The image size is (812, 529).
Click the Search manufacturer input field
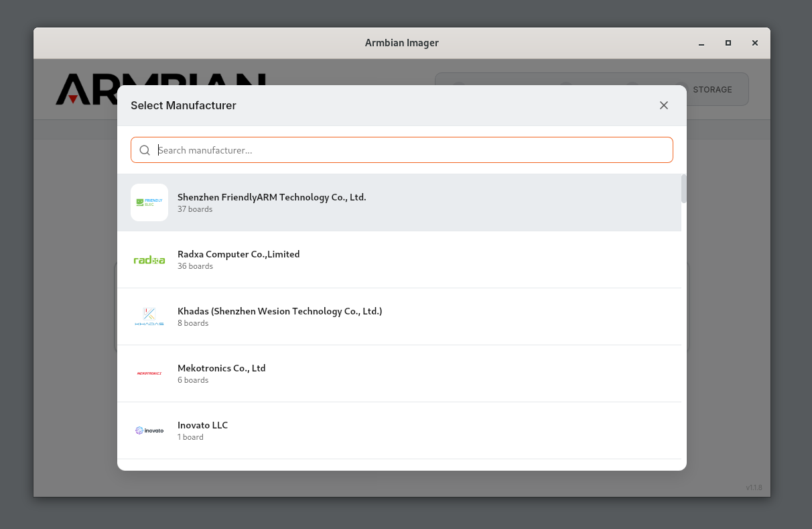[402, 150]
